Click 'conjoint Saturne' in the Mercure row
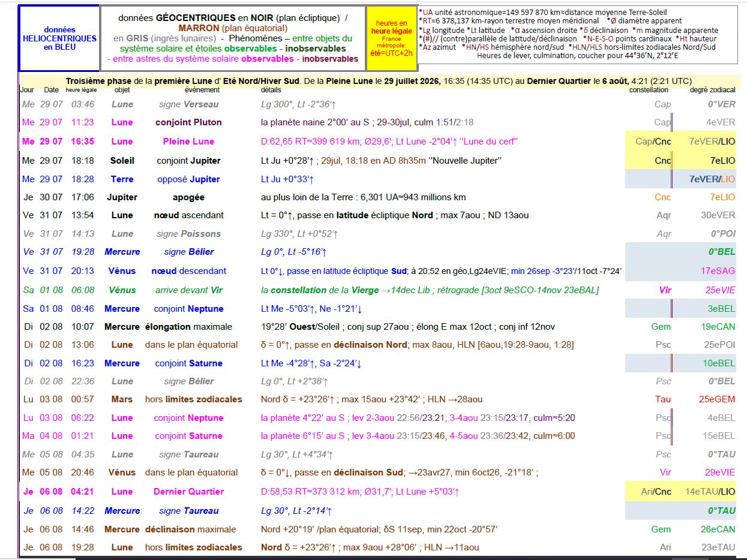The image size is (747, 560). (188, 363)
